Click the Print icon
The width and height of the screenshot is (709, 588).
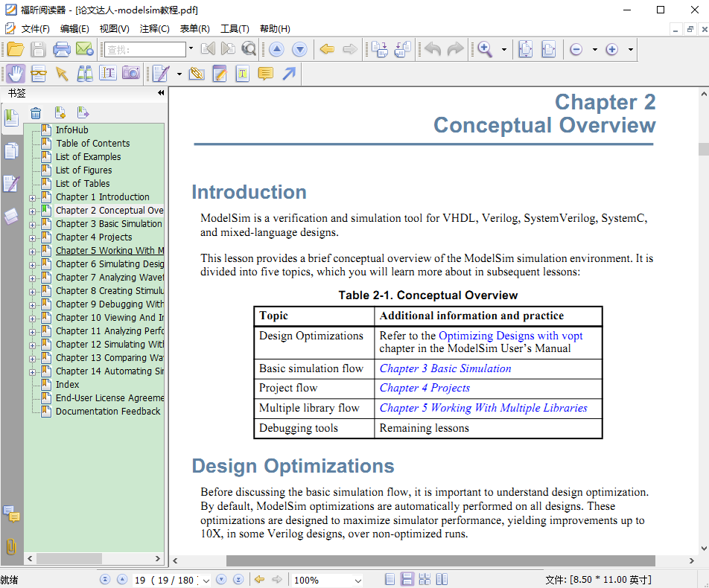pos(62,50)
